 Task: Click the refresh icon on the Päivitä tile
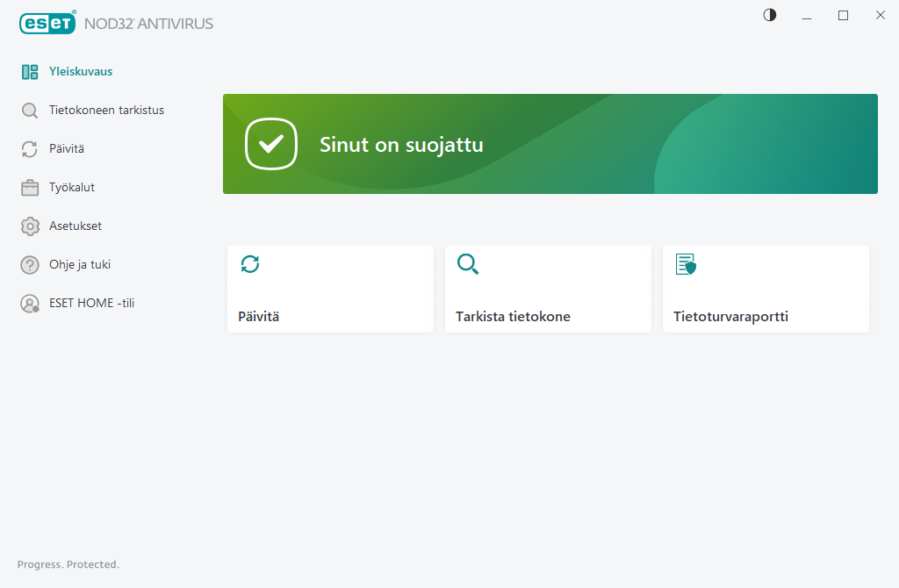click(x=249, y=264)
